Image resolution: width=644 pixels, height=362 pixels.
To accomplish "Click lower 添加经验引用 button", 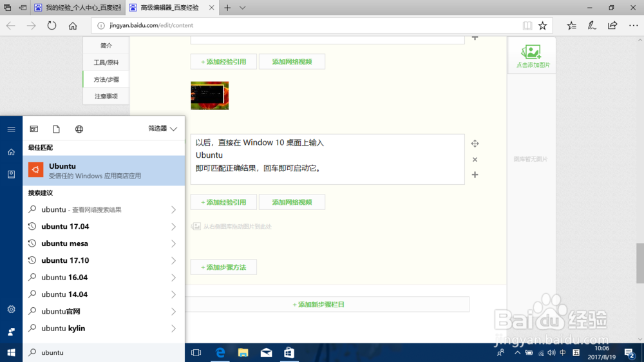I will [223, 202].
